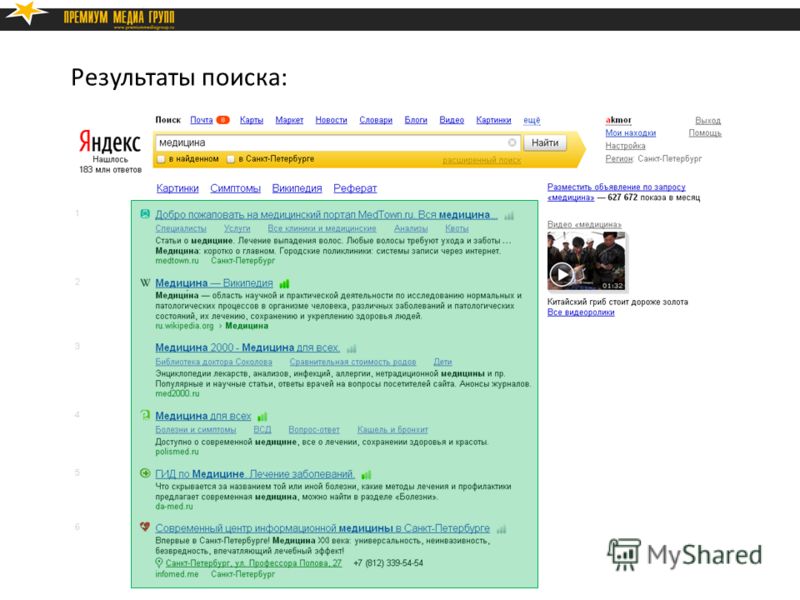Open the Помощь link

tap(705, 133)
